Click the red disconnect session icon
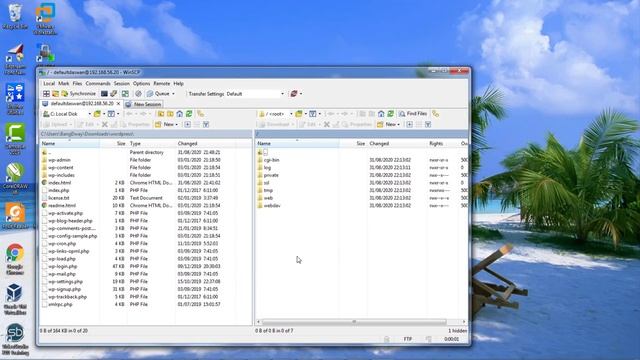Image resolution: width=640 pixels, height=360 pixels. pos(293,93)
